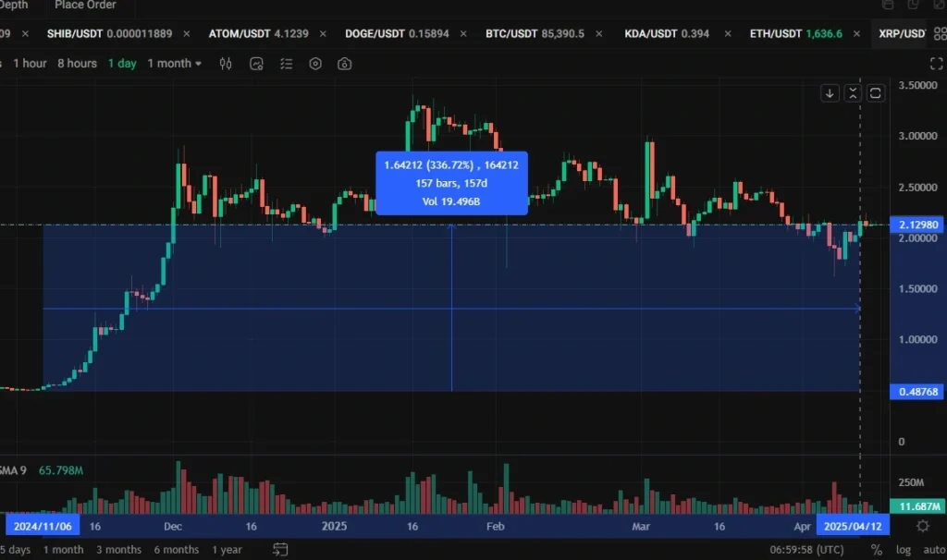Screen dimensions: 947x560
Task: Set interval to 8 hours
Action: (77, 64)
